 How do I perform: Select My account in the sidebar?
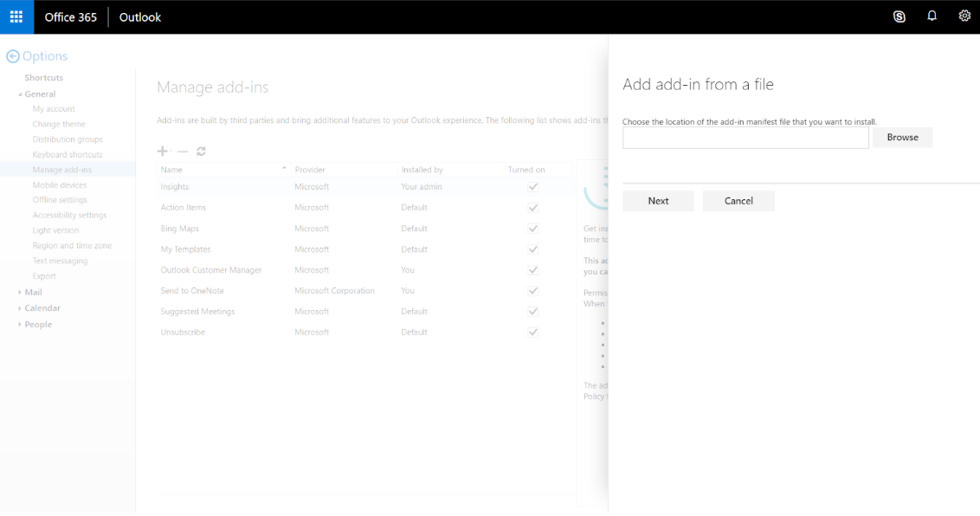pyautogui.click(x=54, y=109)
